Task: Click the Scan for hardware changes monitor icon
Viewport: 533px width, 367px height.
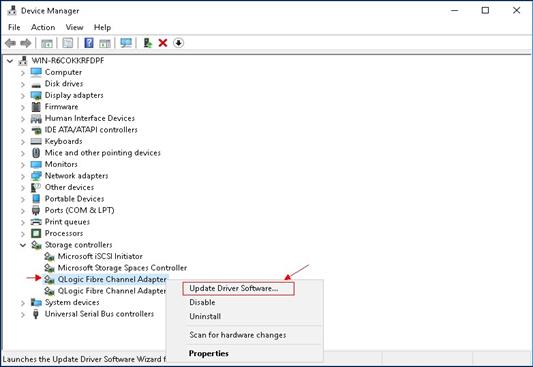Action: click(x=126, y=43)
